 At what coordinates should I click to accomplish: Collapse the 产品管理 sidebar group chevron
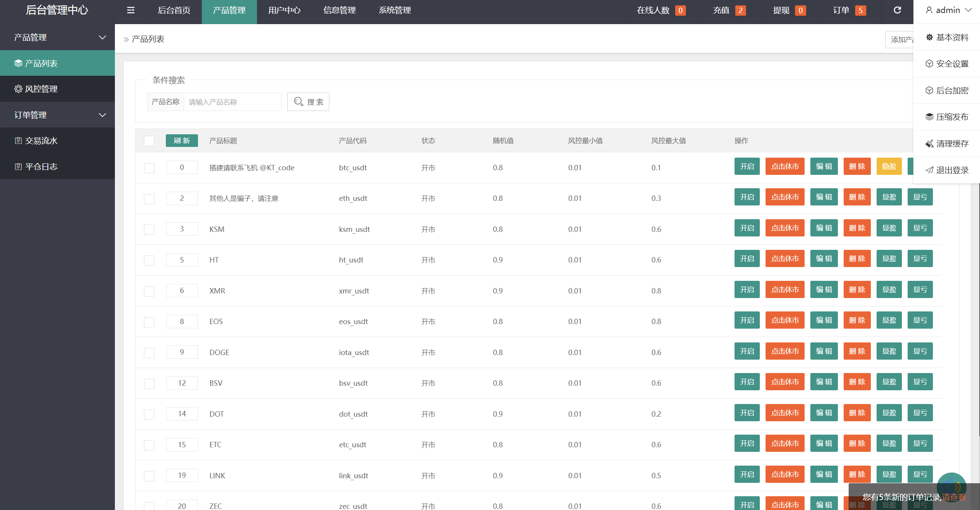[102, 37]
